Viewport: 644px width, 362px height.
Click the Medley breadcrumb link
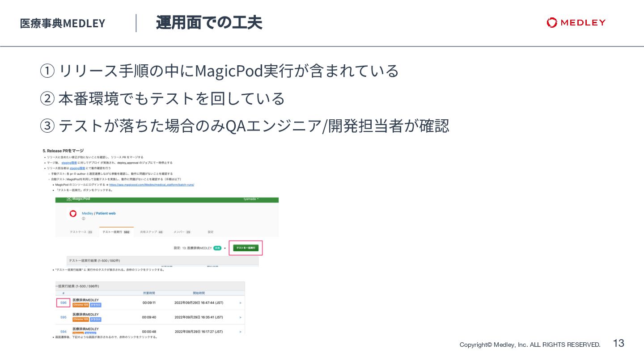[88, 214]
